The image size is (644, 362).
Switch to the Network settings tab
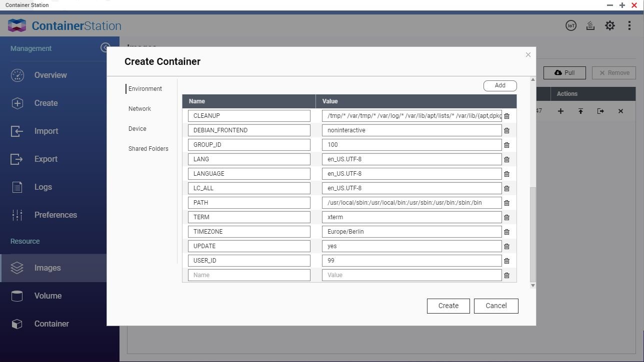139,109
